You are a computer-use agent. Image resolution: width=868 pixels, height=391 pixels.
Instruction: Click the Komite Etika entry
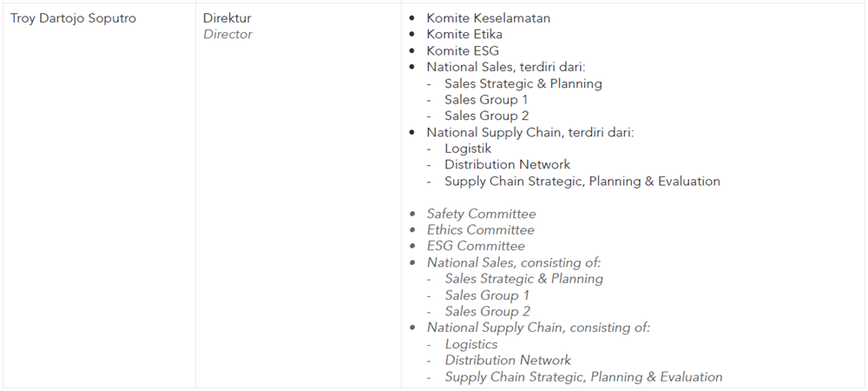tap(464, 35)
